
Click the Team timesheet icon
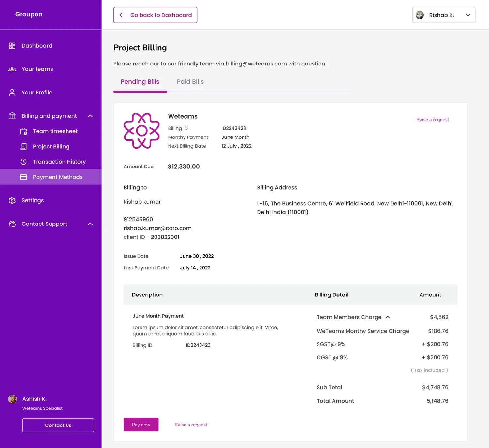23,131
